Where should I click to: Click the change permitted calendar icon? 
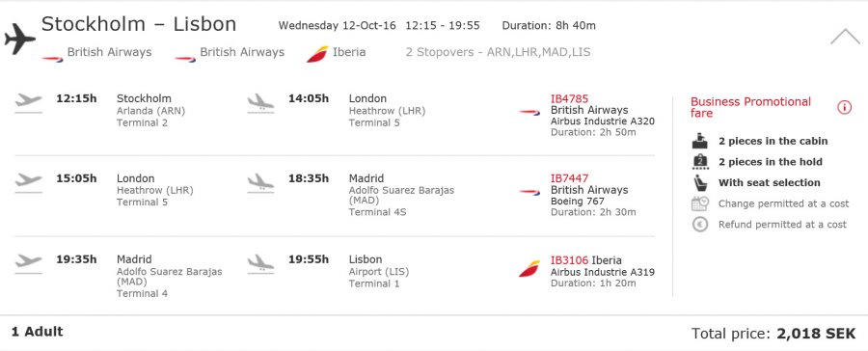(x=700, y=203)
